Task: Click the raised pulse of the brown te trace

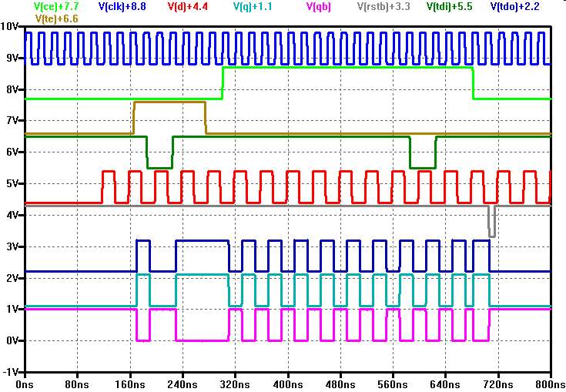Action: 169,102
